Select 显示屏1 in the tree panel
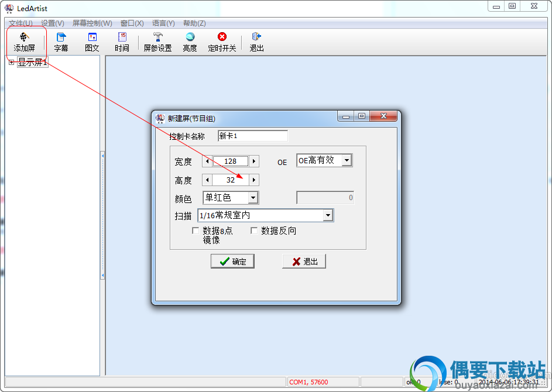 (x=32, y=62)
